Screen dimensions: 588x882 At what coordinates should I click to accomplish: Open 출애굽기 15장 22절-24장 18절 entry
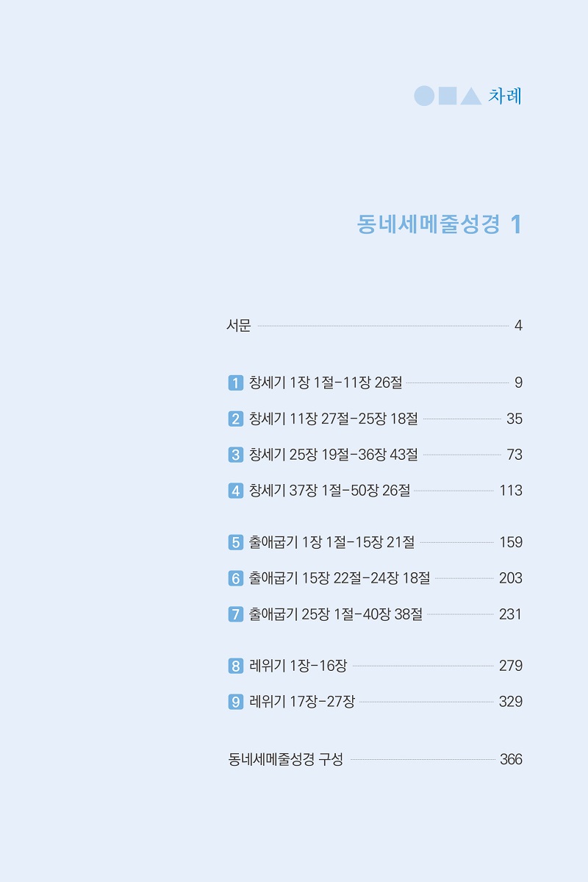tap(375, 578)
